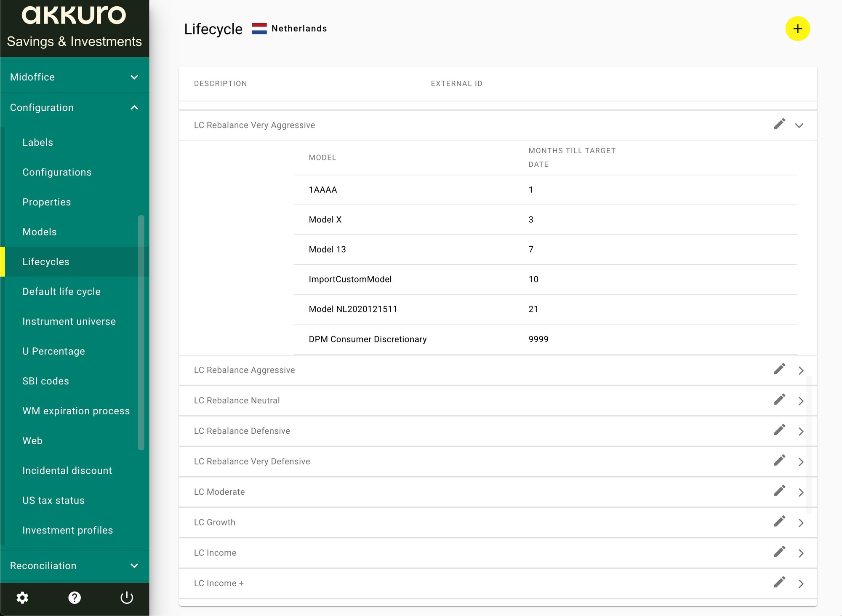Image resolution: width=842 pixels, height=616 pixels.
Task: Edit LC Income + with pencil icon
Action: (x=779, y=582)
